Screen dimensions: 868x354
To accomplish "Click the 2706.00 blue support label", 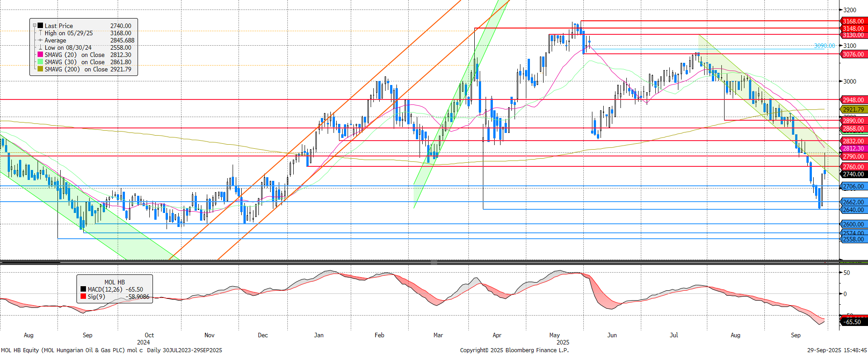I will (853, 186).
